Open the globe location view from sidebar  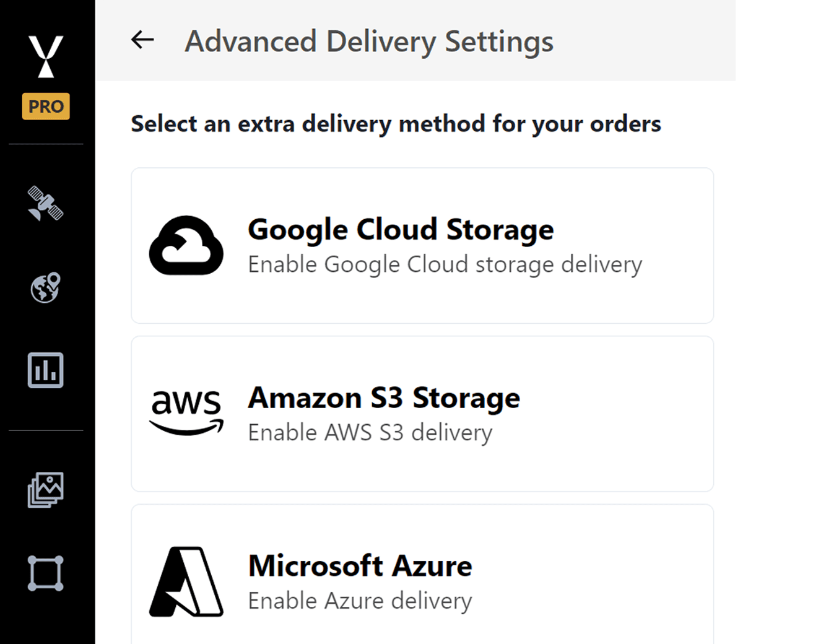click(46, 288)
